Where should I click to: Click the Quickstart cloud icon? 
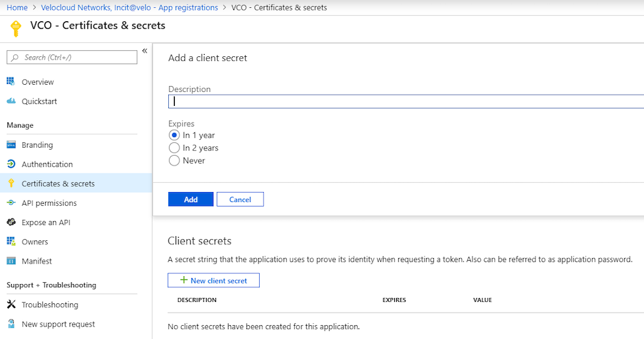tap(11, 101)
